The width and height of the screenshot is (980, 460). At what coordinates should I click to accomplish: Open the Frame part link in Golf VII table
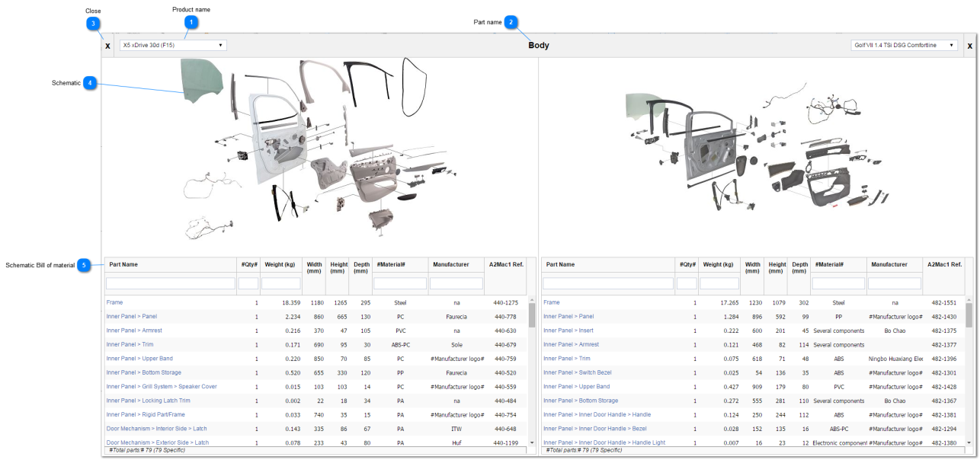point(552,302)
